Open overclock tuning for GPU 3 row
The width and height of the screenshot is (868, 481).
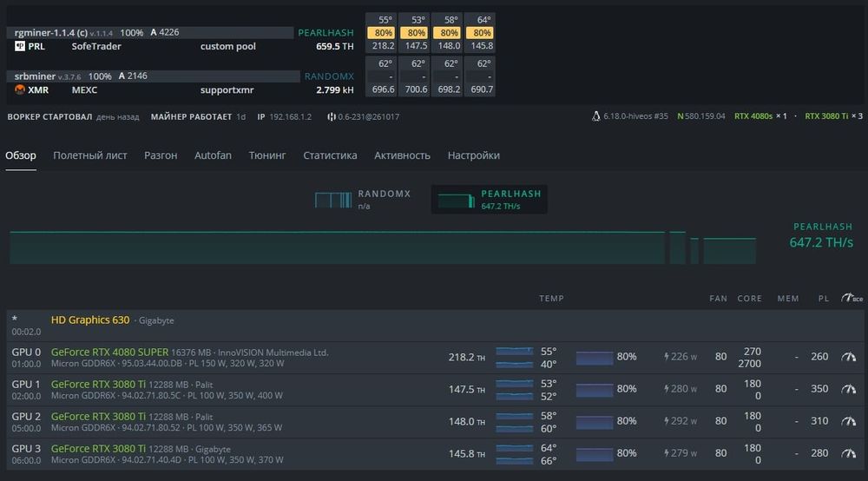(849, 453)
